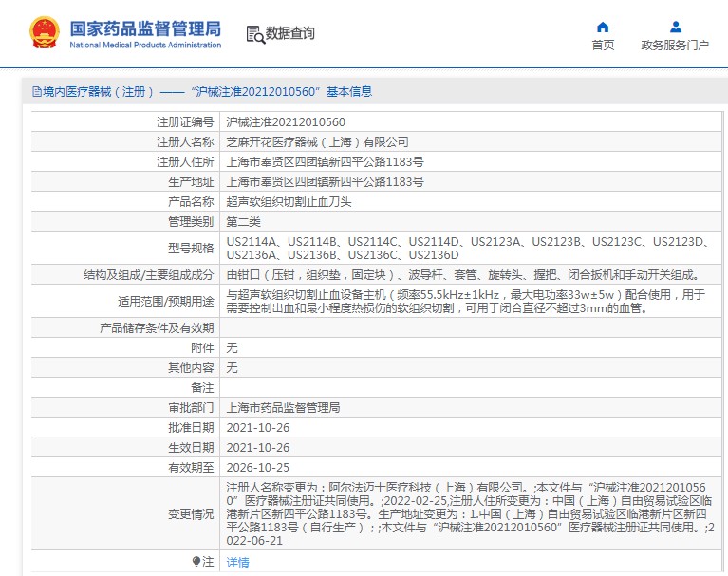Click expiry date 2026-10-25
Screen dimensions: 728x576
[x=257, y=468]
